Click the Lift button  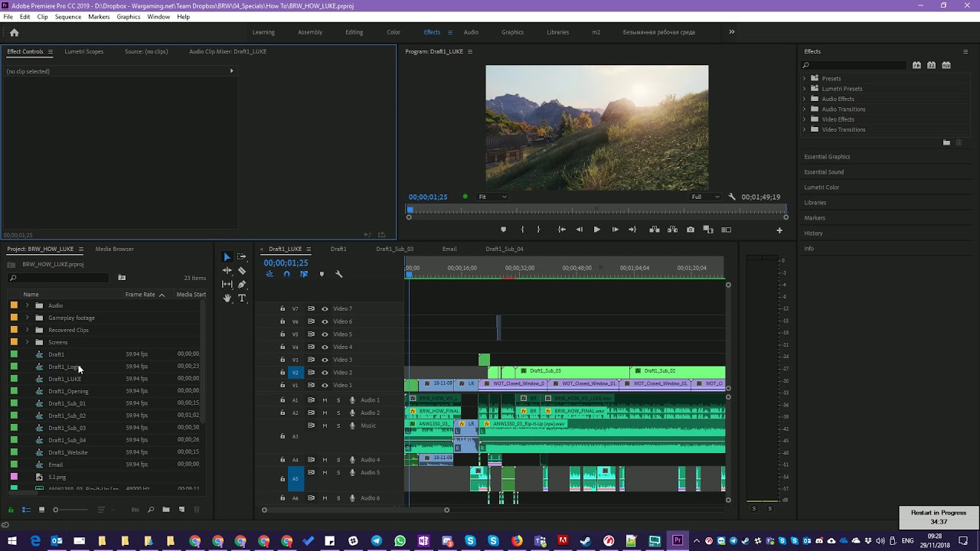655,230
